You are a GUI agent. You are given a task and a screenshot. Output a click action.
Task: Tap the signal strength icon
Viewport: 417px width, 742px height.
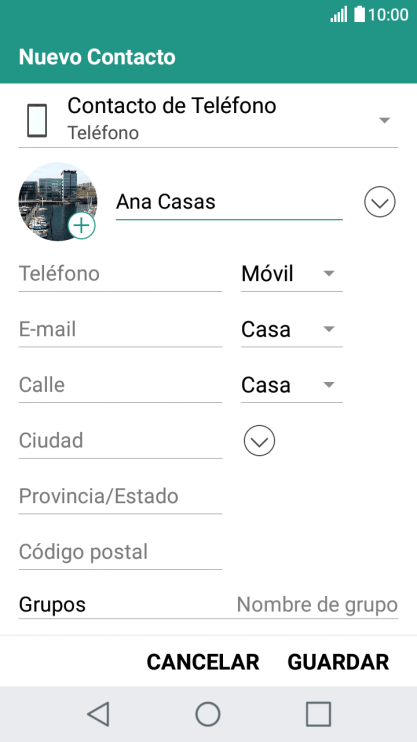point(339,14)
